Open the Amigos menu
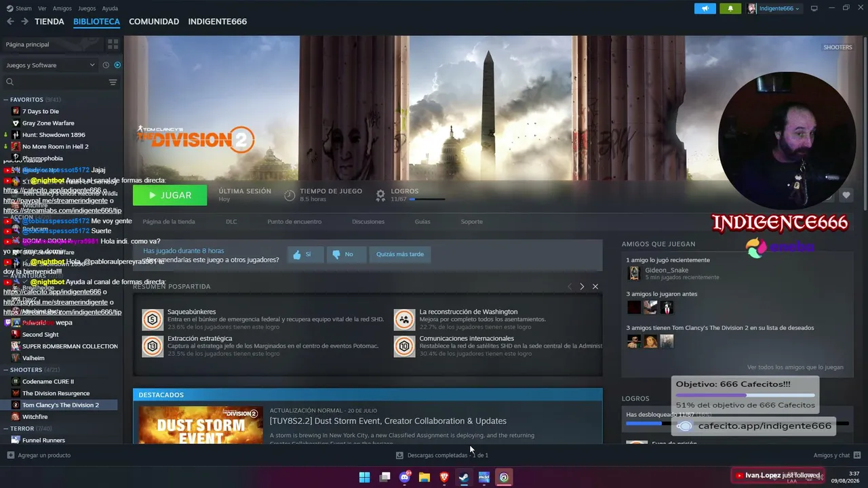 tap(62, 9)
